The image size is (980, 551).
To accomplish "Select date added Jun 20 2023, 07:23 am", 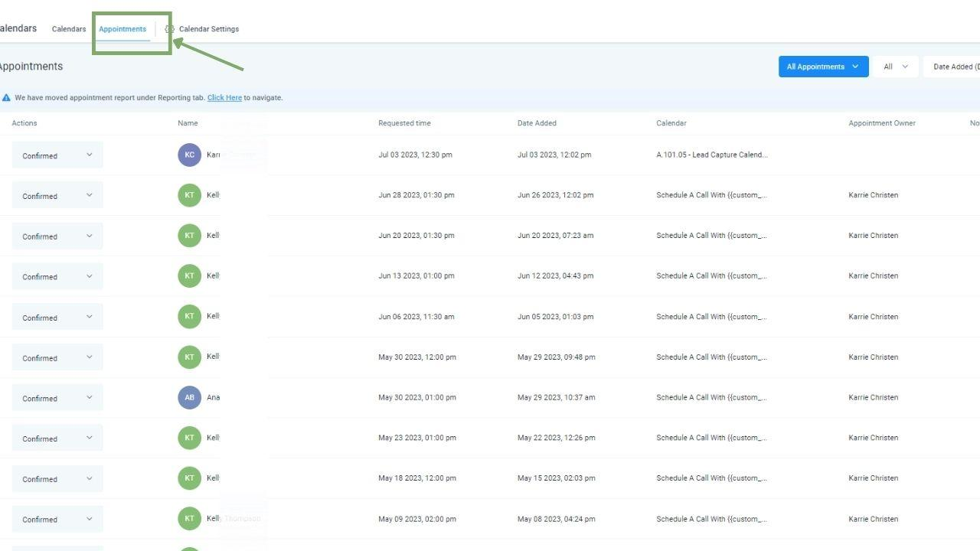I will 556,236.
